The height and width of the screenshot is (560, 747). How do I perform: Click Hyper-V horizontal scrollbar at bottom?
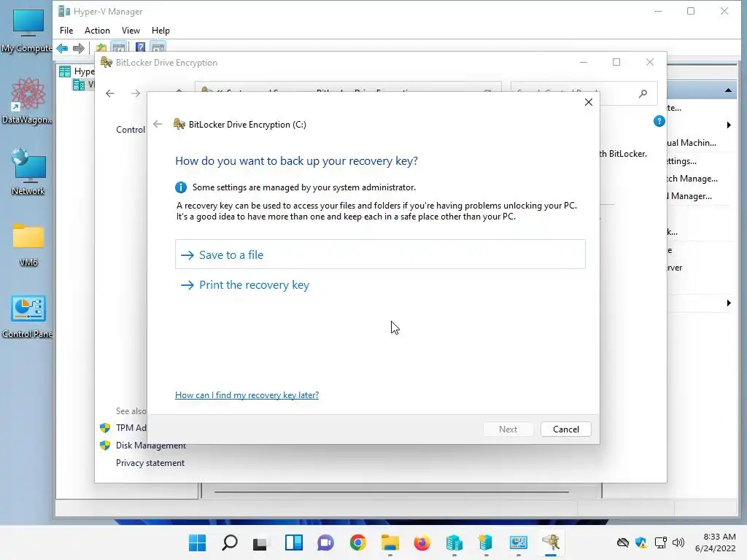coord(391,492)
